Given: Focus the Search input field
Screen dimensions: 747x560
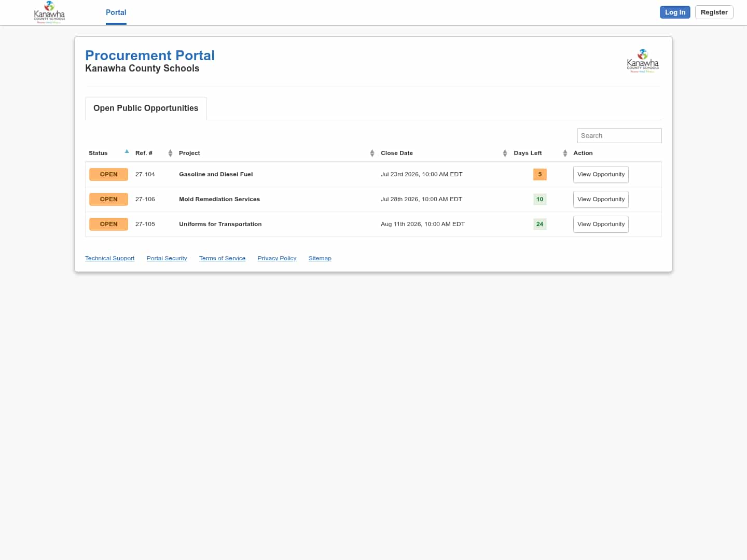Looking at the screenshot, I should pos(619,135).
